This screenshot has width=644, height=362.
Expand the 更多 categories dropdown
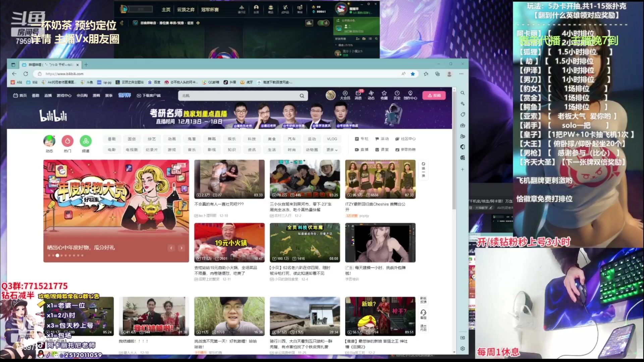(x=332, y=150)
